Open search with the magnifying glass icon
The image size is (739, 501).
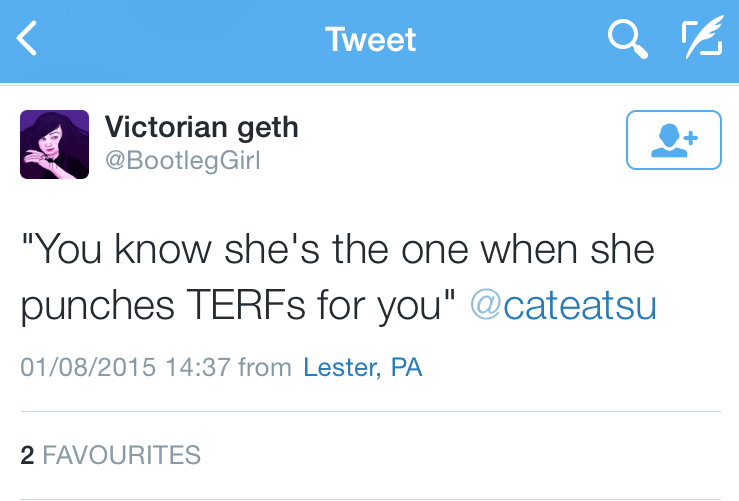[626, 40]
